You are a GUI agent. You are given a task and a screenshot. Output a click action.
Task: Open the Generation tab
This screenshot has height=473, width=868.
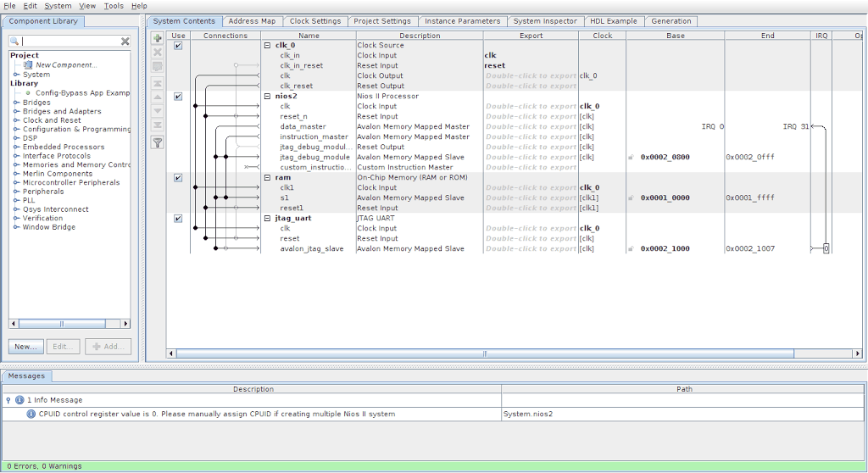(671, 21)
